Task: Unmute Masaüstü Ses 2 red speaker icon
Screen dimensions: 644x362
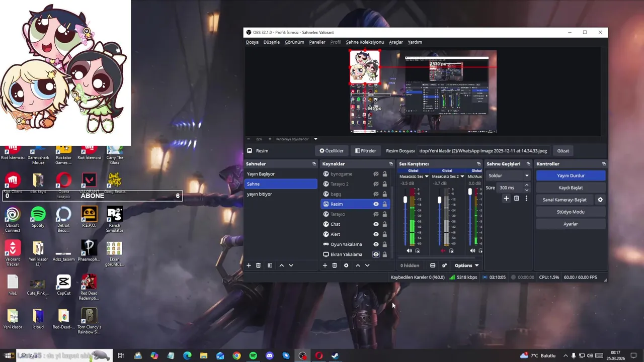Action: 443,250
